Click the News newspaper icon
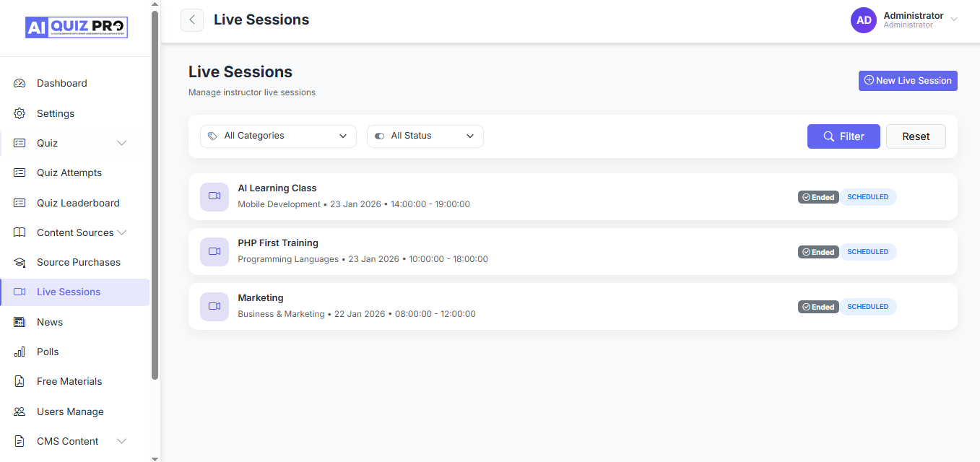980x462 pixels. (19, 322)
